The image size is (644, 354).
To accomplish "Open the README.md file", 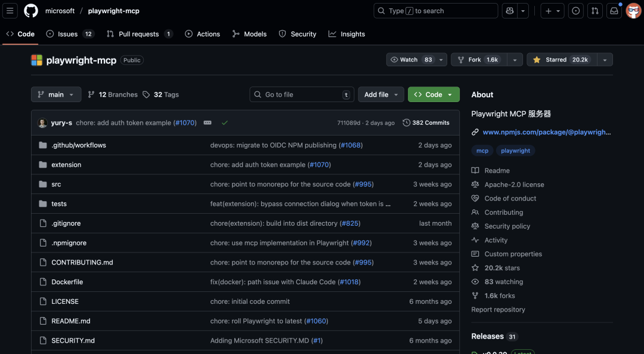I will point(70,321).
